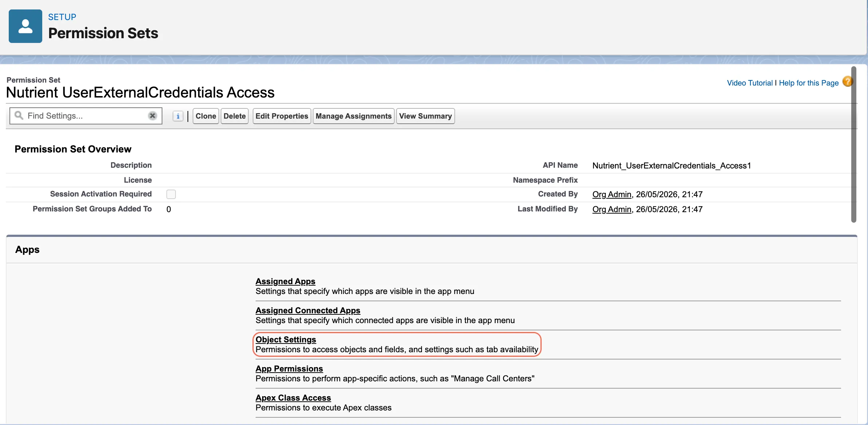Click the Nutrient UserExternalCredentials Access title

click(x=140, y=92)
